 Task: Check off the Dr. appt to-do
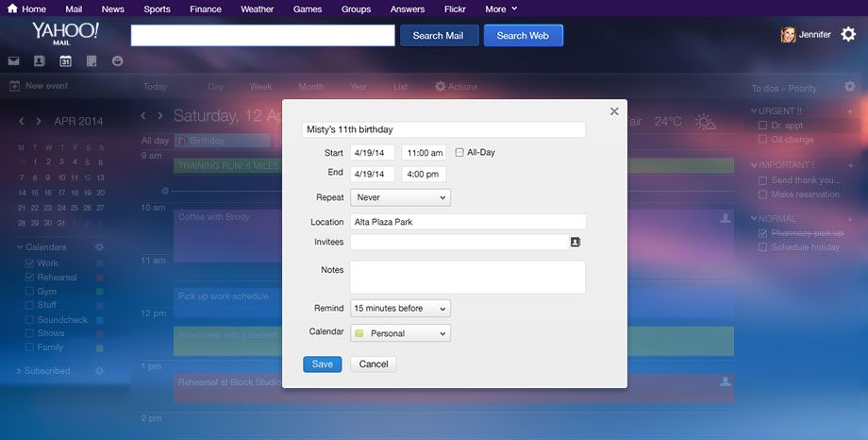point(763,126)
